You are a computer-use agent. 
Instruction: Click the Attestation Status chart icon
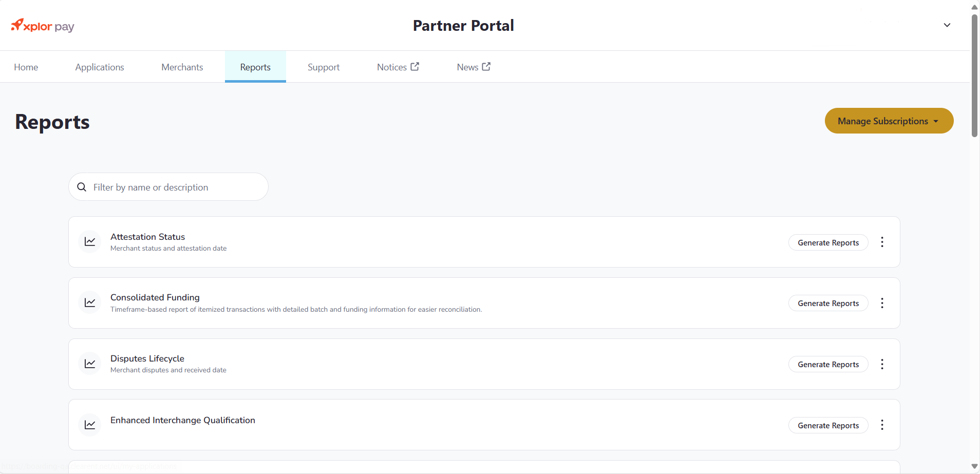pyautogui.click(x=90, y=242)
